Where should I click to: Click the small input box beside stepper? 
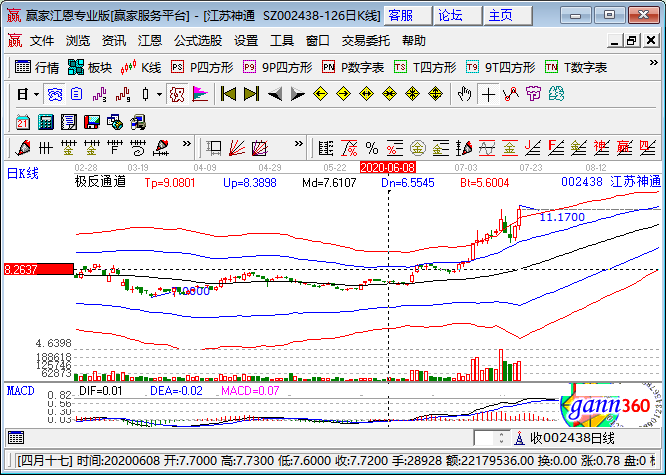point(485,438)
